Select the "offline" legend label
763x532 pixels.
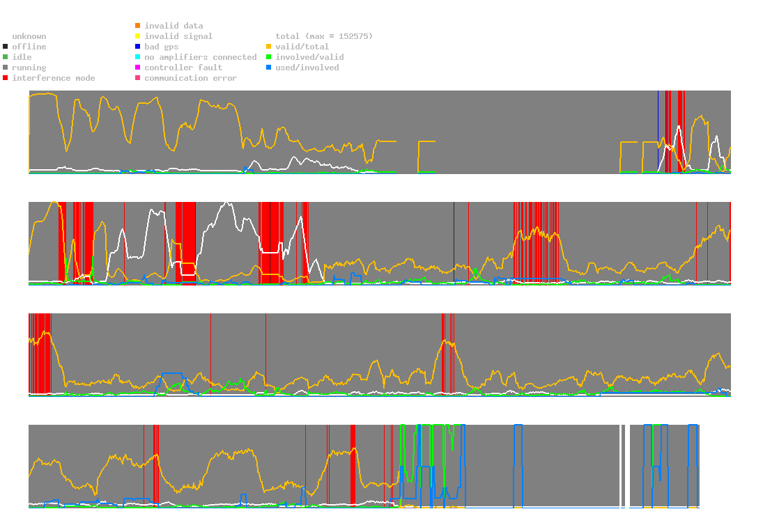point(29,47)
